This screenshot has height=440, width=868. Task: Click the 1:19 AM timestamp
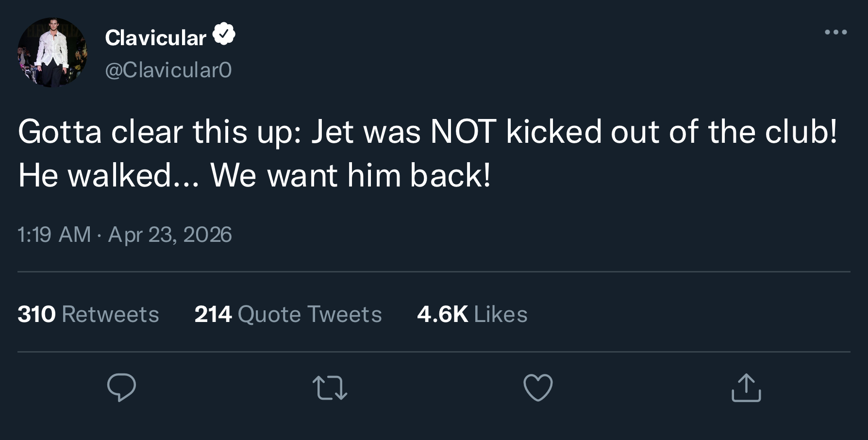(x=54, y=235)
